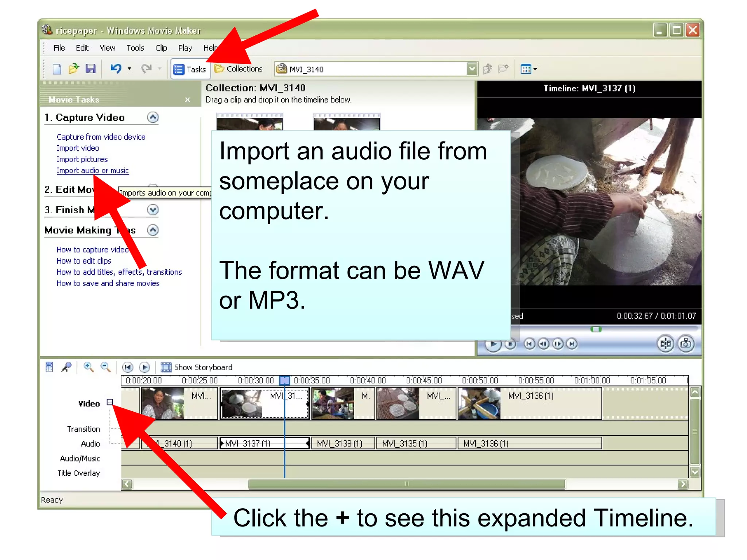Select the MVI_3138 (1) audio clip
Viewport: 747px width, 560px height.
[342, 443]
